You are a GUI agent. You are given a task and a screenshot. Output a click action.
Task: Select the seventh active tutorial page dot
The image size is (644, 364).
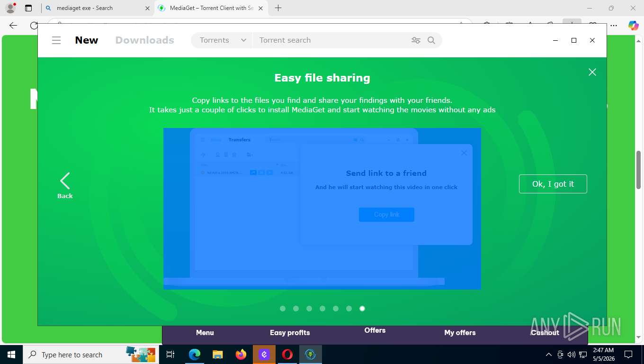[362, 309]
